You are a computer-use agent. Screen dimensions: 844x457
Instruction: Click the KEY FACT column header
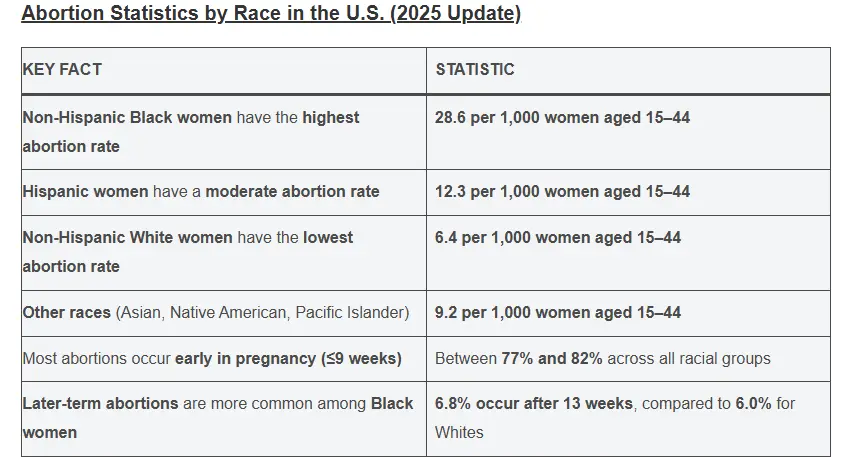click(x=62, y=70)
